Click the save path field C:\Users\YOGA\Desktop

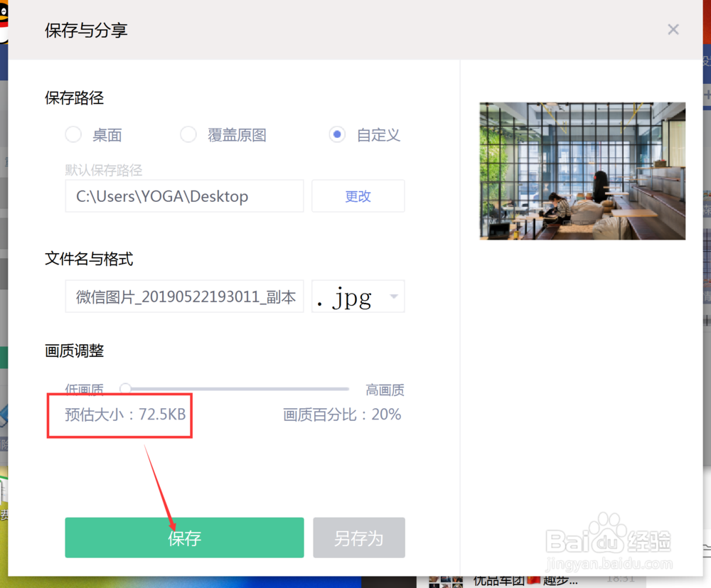click(x=185, y=196)
